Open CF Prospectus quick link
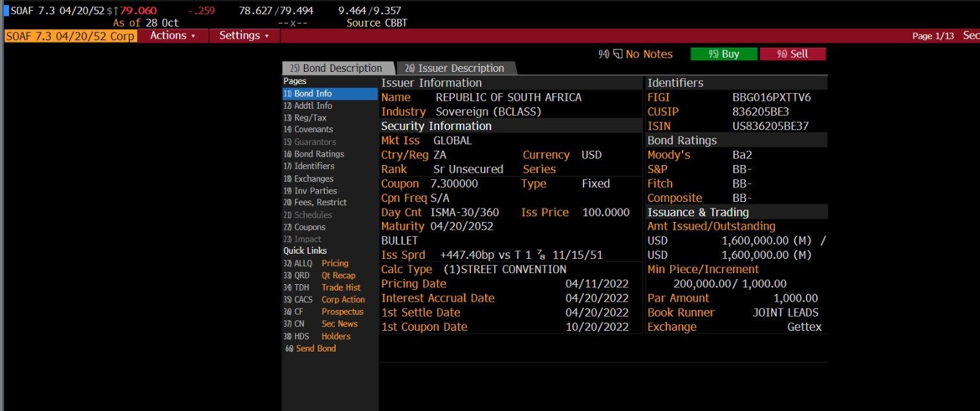This screenshot has height=411, width=980. tap(323, 312)
